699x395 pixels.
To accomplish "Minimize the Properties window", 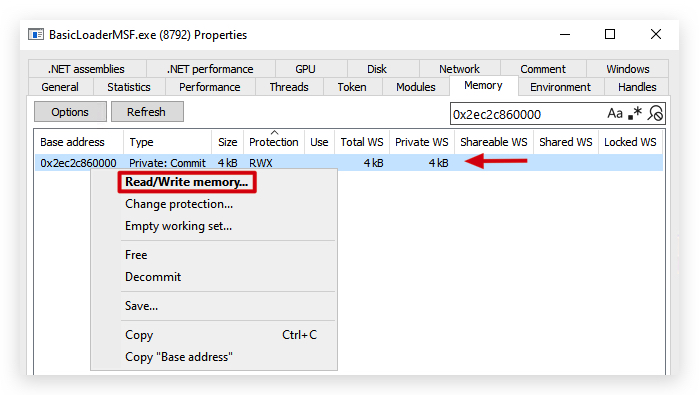I will click(x=565, y=34).
